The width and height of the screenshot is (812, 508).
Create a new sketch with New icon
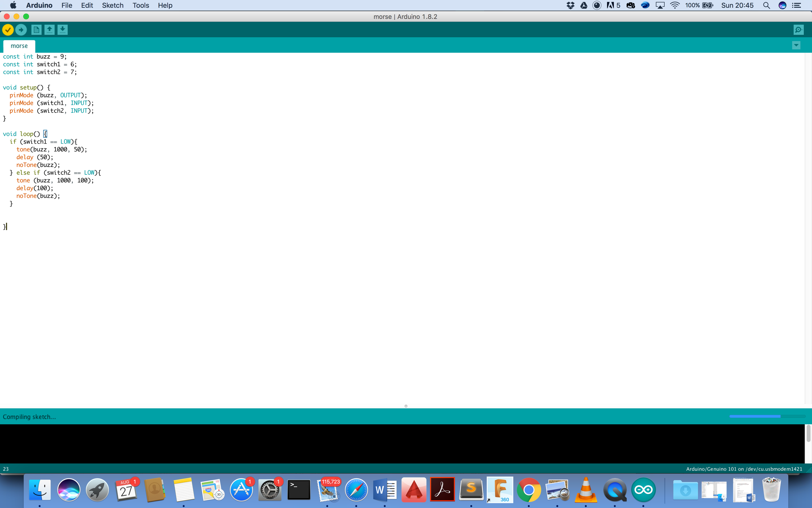pos(36,30)
